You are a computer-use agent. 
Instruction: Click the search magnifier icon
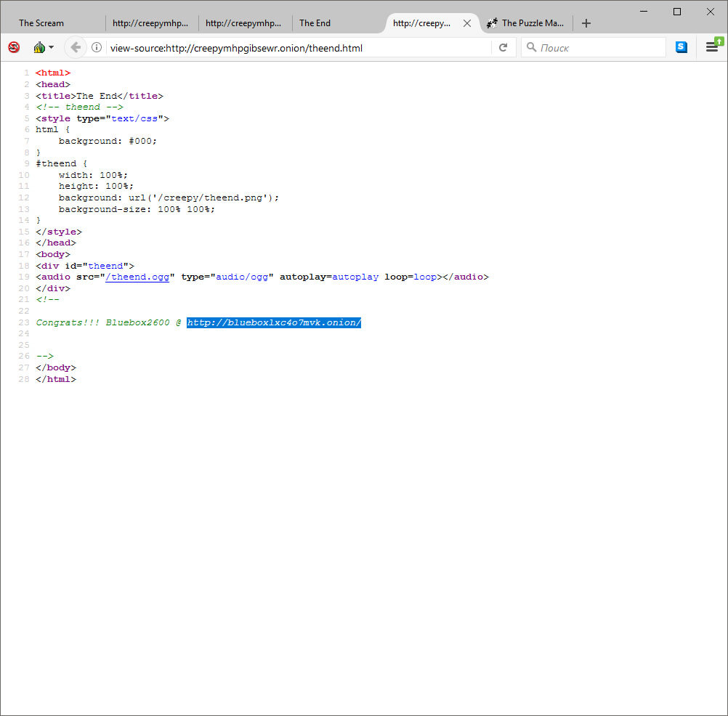532,47
